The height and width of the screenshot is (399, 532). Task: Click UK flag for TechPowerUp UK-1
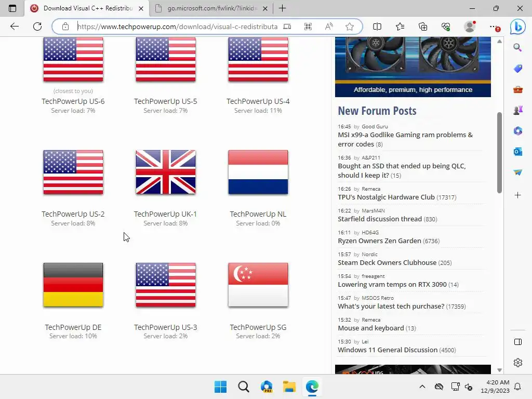click(166, 172)
